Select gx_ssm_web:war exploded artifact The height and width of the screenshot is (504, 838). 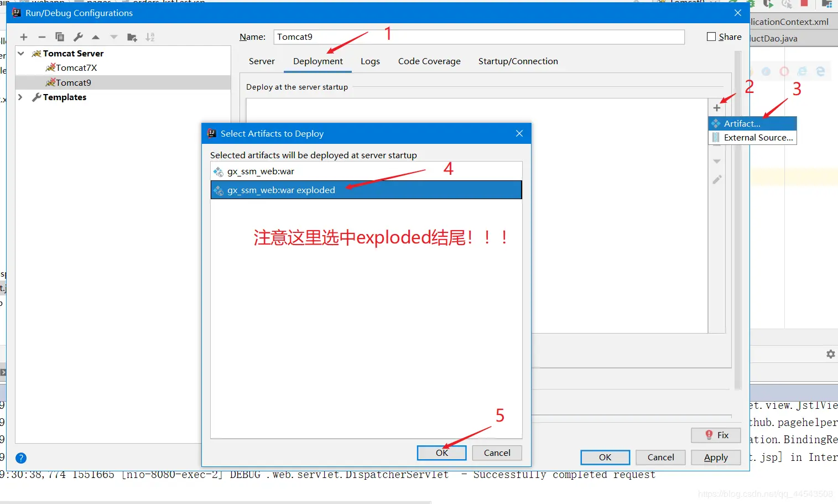pyautogui.click(x=366, y=190)
